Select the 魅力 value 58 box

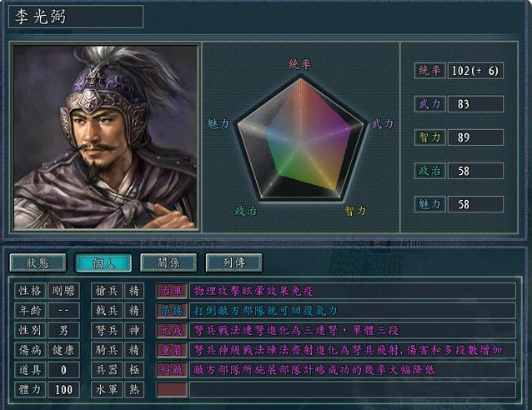click(475, 204)
